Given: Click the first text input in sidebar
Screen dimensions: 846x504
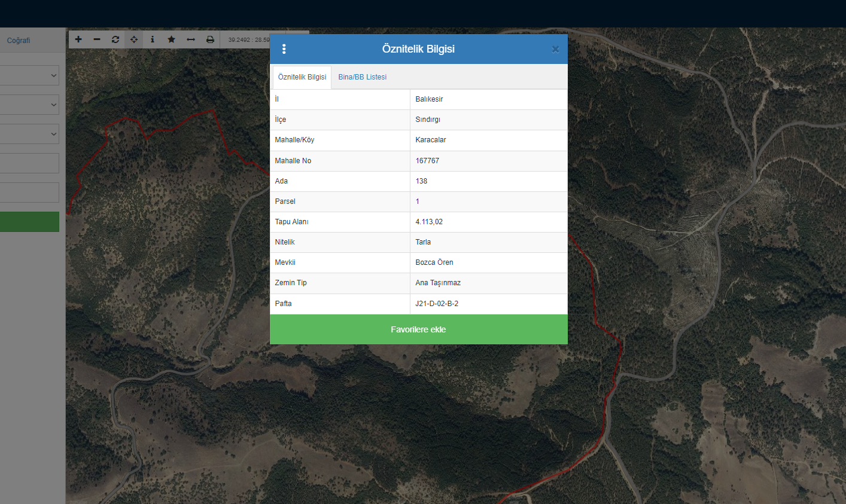Looking at the screenshot, I should 29,163.
